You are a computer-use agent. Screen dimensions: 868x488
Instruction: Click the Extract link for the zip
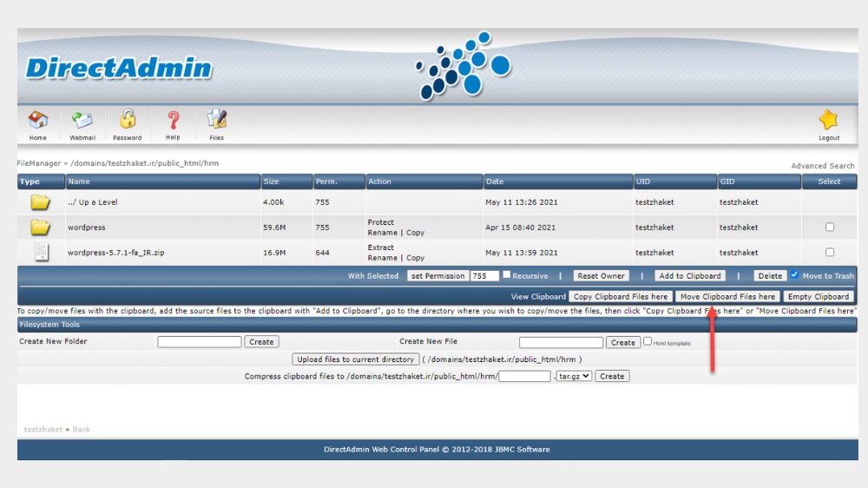381,247
